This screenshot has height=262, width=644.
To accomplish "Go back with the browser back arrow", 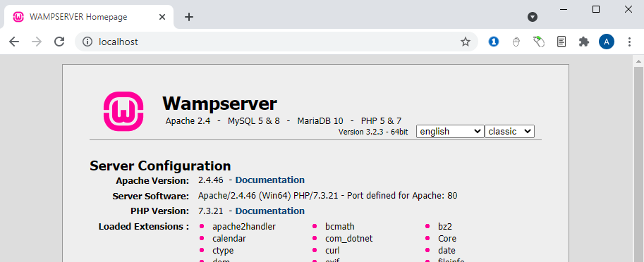I will point(14,42).
